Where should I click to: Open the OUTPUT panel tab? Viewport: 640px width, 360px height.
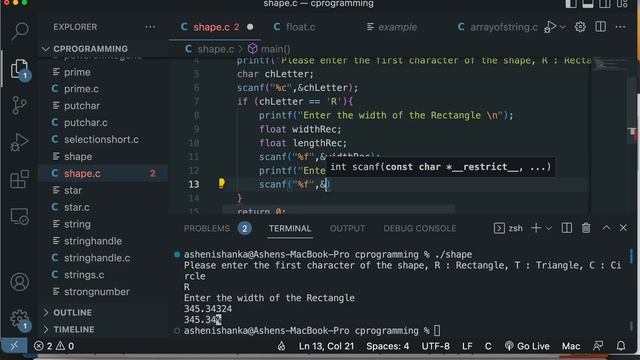[347, 229]
